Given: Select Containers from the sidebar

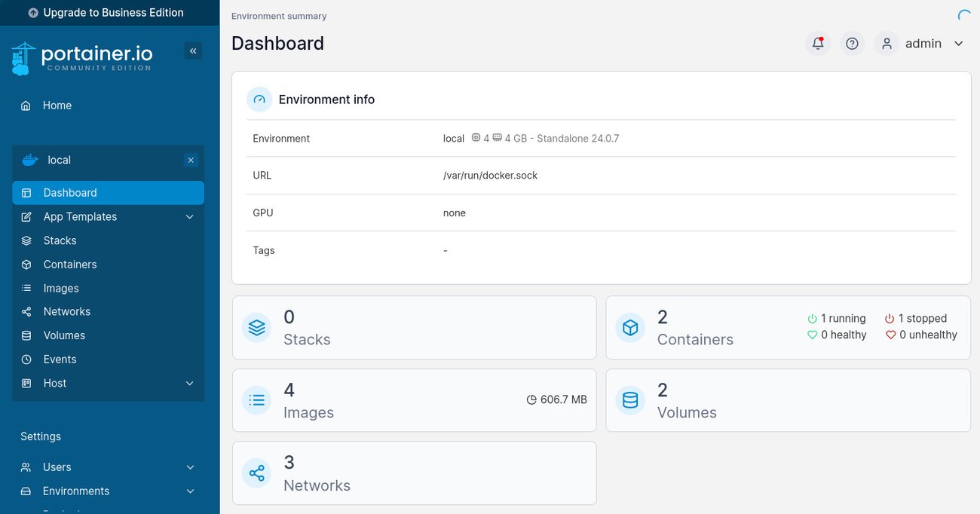Looking at the screenshot, I should [x=70, y=264].
